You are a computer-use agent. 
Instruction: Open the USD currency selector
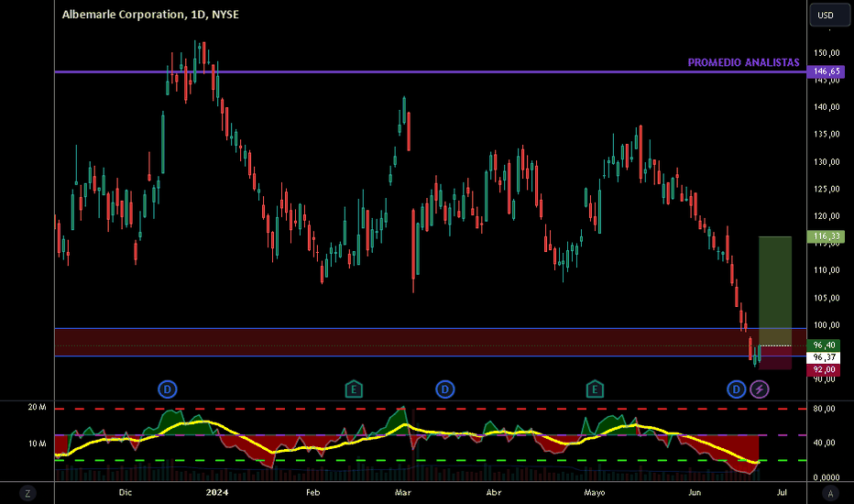point(829,15)
